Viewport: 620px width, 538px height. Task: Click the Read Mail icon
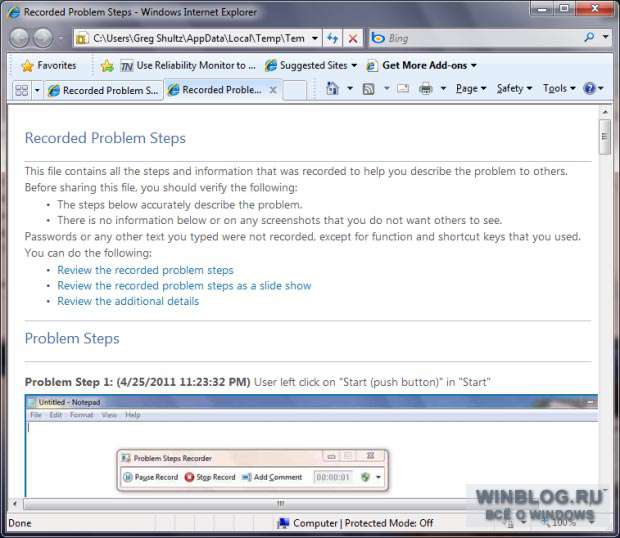pos(403,88)
